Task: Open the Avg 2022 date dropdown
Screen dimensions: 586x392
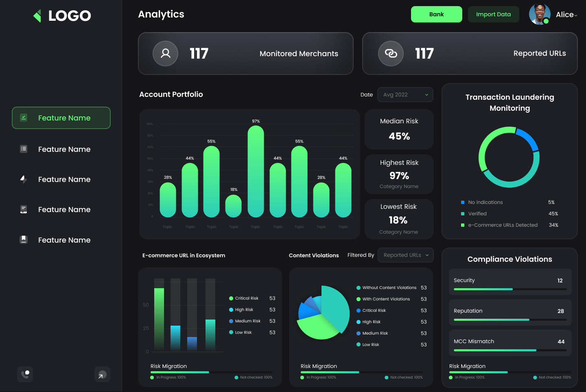Action: (405, 94)
